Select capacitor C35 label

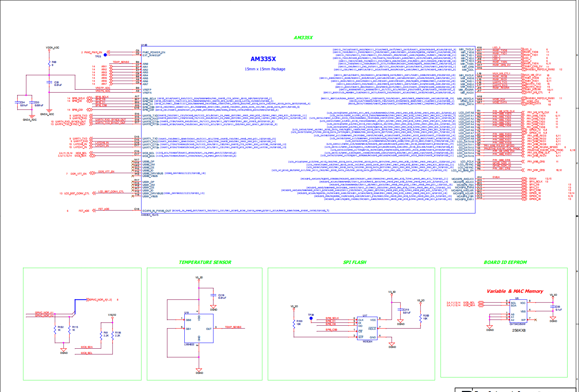tap(57, 82)
